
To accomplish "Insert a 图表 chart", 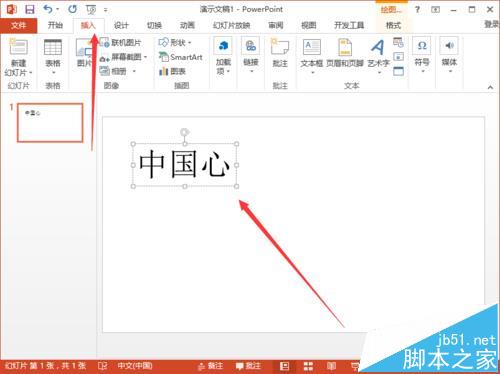I will pos(172,71).
